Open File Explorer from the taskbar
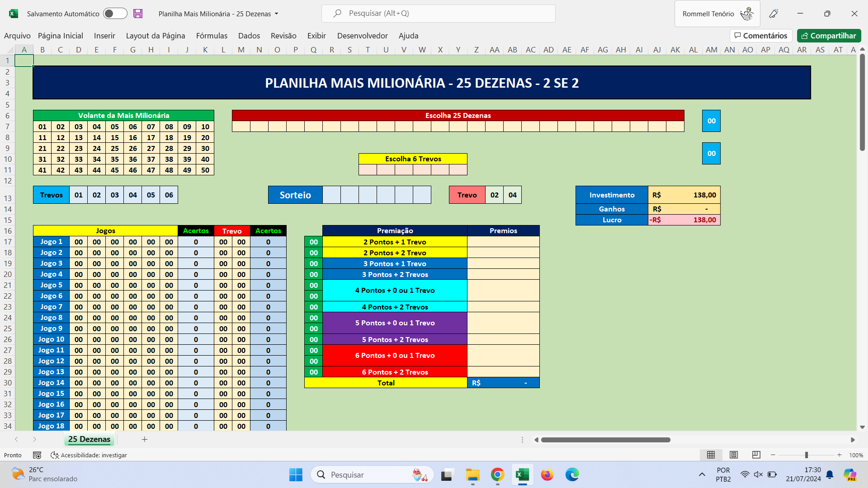Image resolution: width=868 pixels, height=488 pixels. point(473,475)
